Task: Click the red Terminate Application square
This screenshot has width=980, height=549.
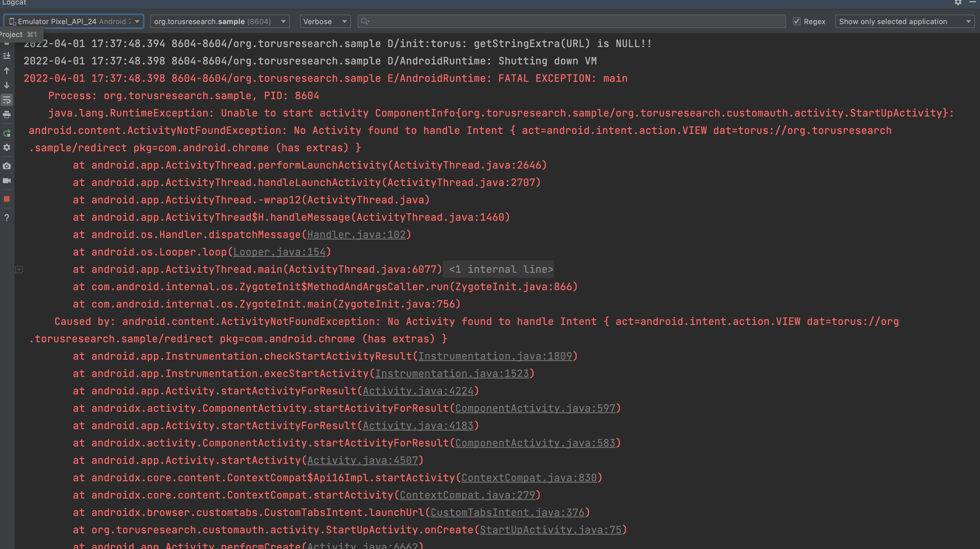Action: click(x=7, y=199)
